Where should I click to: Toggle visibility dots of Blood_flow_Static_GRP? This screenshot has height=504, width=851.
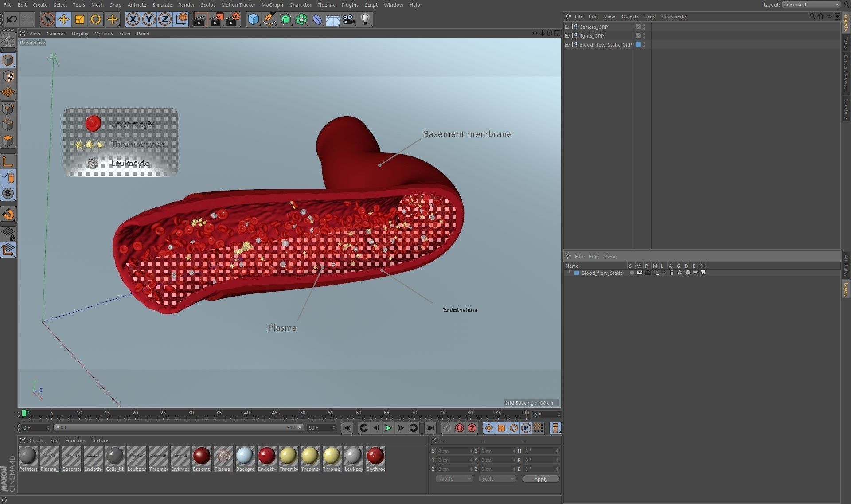(644, 44)
